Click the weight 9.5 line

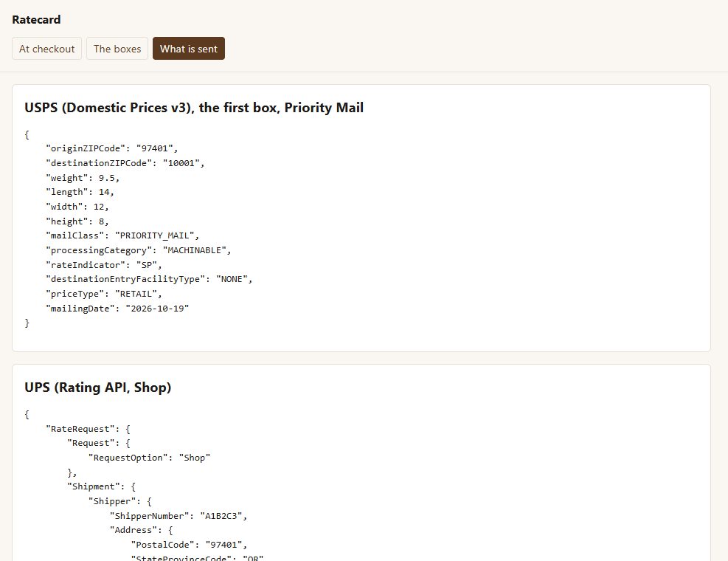[83, 178]
